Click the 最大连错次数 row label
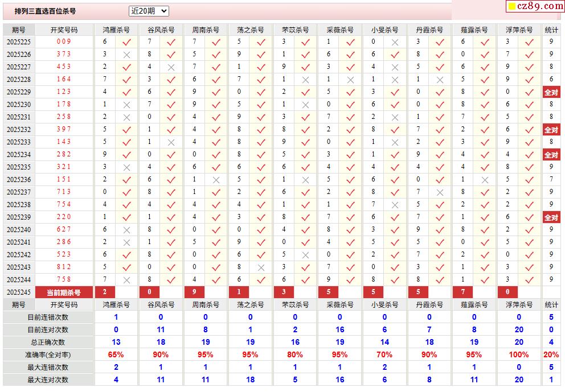This screenshot has height=392, width=565. pyautogui.click(x=48, y=368)
